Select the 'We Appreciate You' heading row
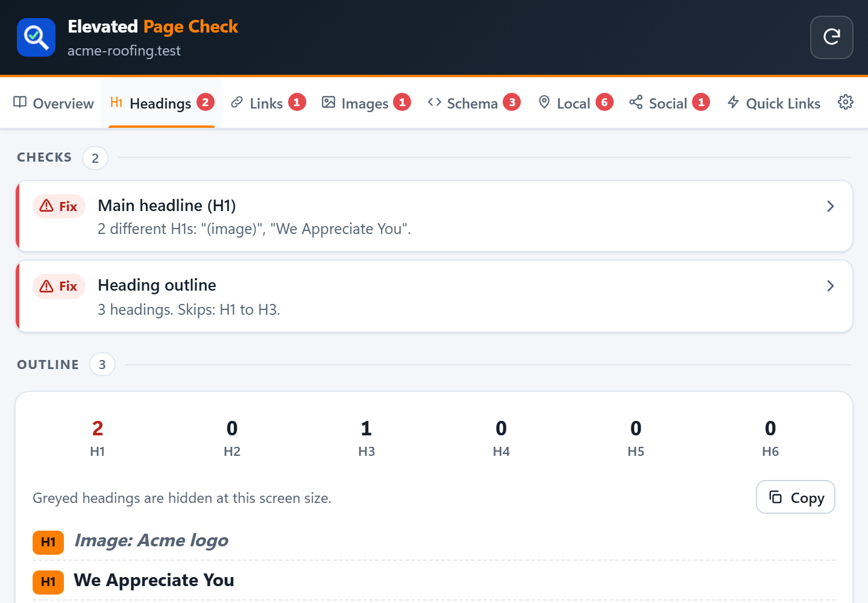 [x=434, y=581]
